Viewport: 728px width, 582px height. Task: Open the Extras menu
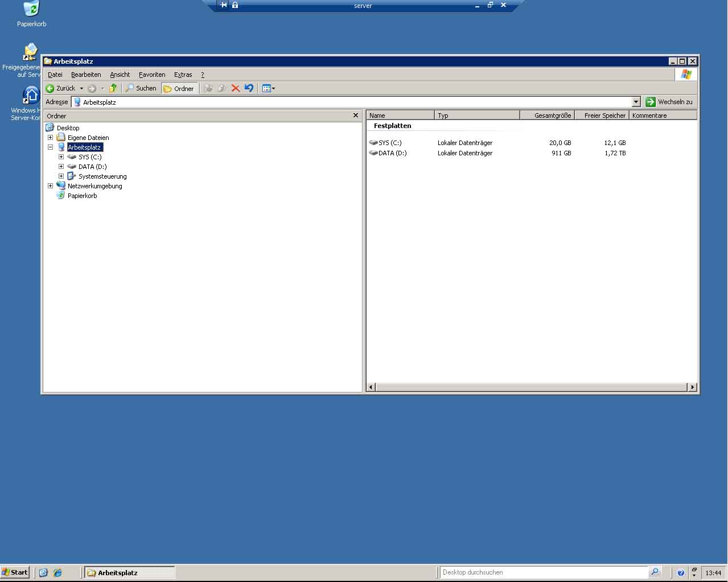(x=183, y=75)
